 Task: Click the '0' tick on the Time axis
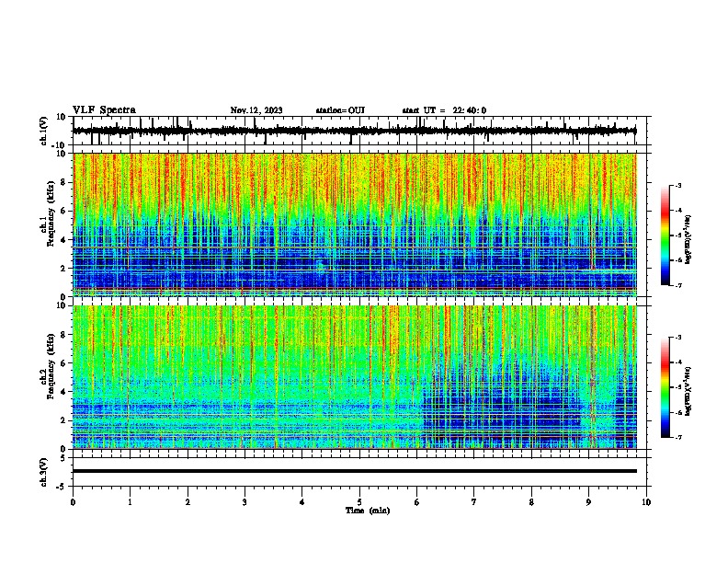[x=73, y=502]
